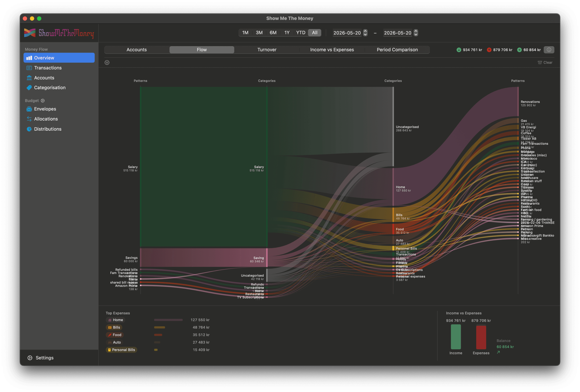Image resolution: width=580 pixels, height=392 pixels.
Task: Click the Allocations arrows icon
Action: 29,119
